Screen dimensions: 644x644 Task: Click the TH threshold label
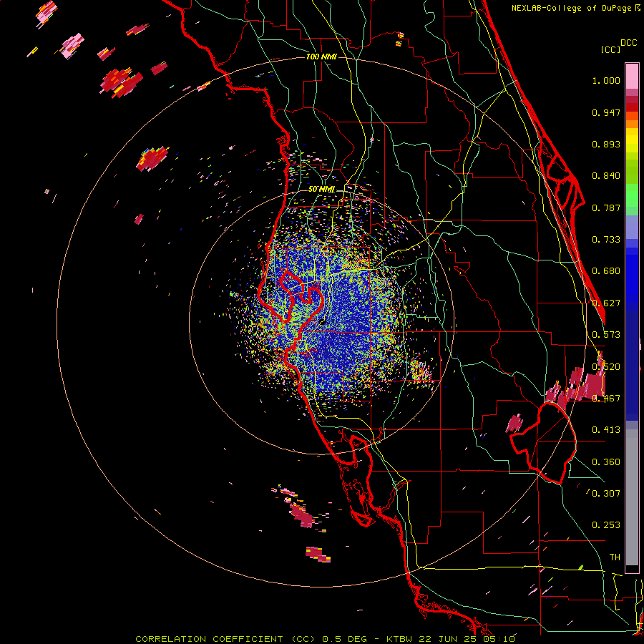(x=615, y=557)
